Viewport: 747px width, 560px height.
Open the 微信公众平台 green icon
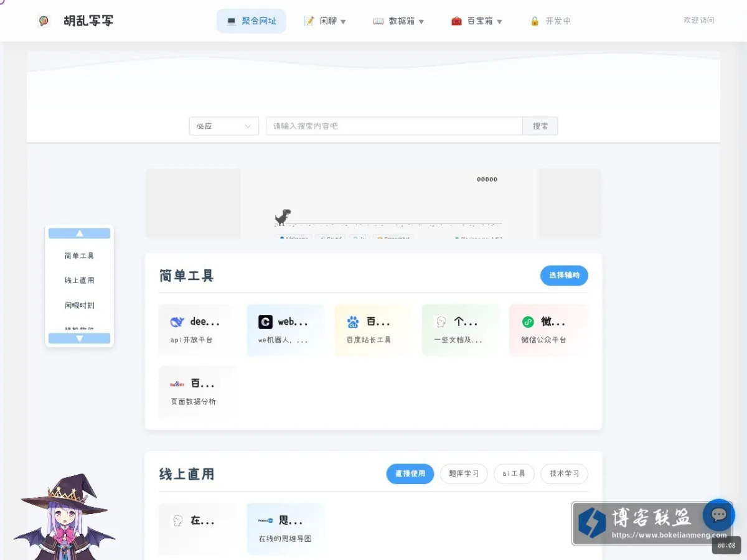(x=528, y=322)
